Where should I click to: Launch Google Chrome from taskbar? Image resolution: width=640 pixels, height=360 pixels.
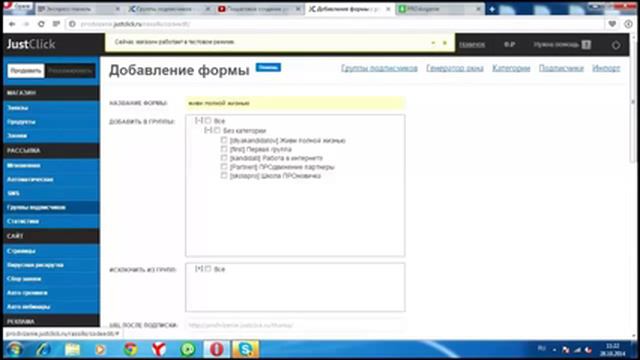(x=130, y=349)
